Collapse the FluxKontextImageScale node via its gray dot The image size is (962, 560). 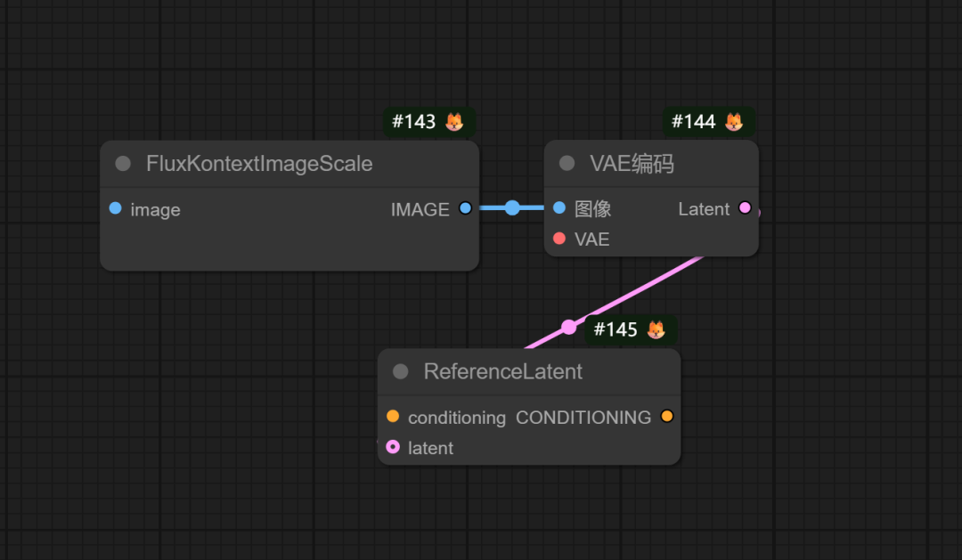click(x=123, y=163)
